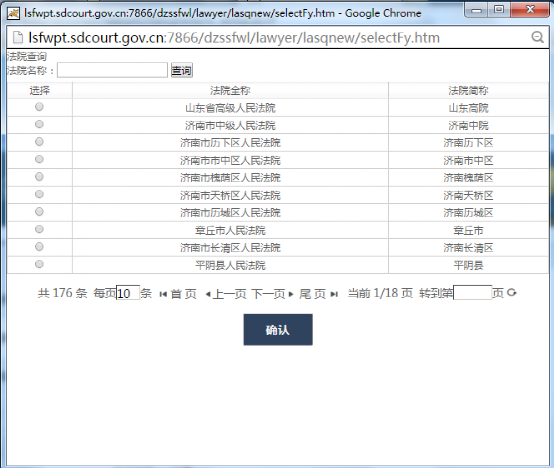Select radio for 济南市中级人民法院
554x469 pixels.
39,124
